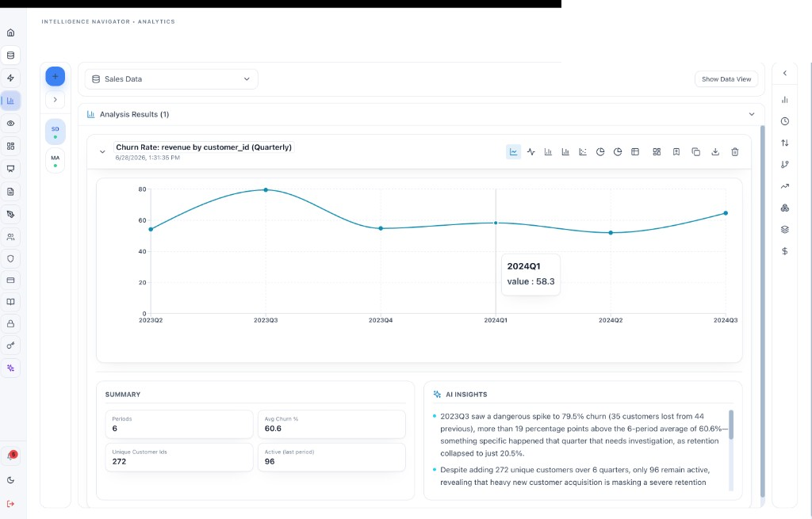Click the 2024Q1 data point on chart
812x519 pixels.
[496, 223]
